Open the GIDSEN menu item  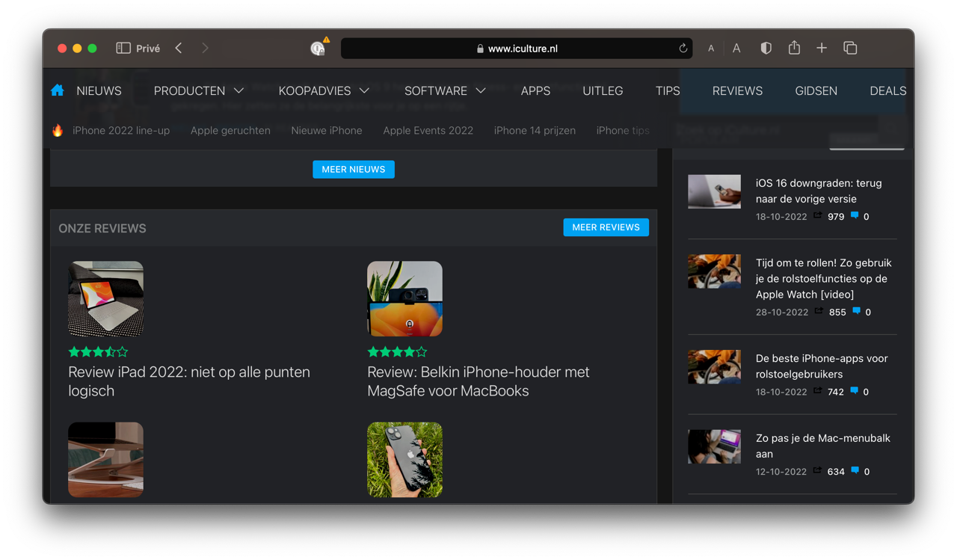tap(816, 90)
